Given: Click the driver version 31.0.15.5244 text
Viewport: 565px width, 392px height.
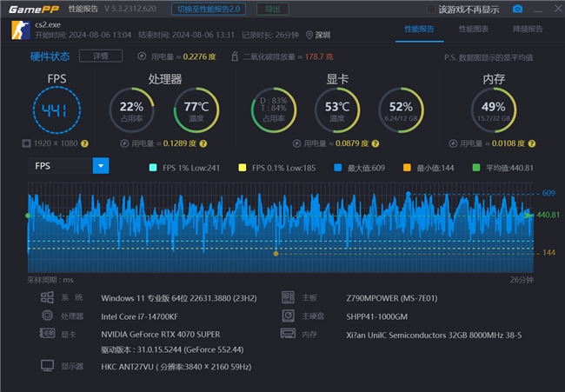Looking at the screenshot, I should pyautogui.click(x=172, y=349).
